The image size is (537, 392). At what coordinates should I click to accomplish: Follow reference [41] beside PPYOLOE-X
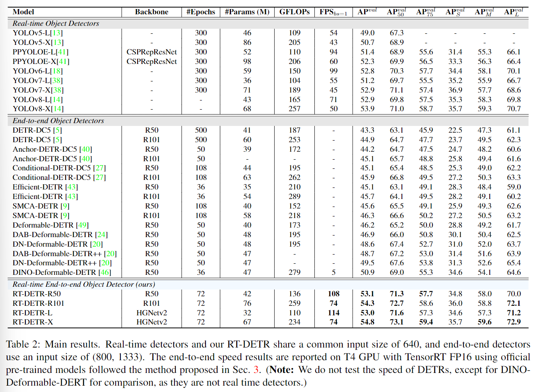tap(63, 62)
